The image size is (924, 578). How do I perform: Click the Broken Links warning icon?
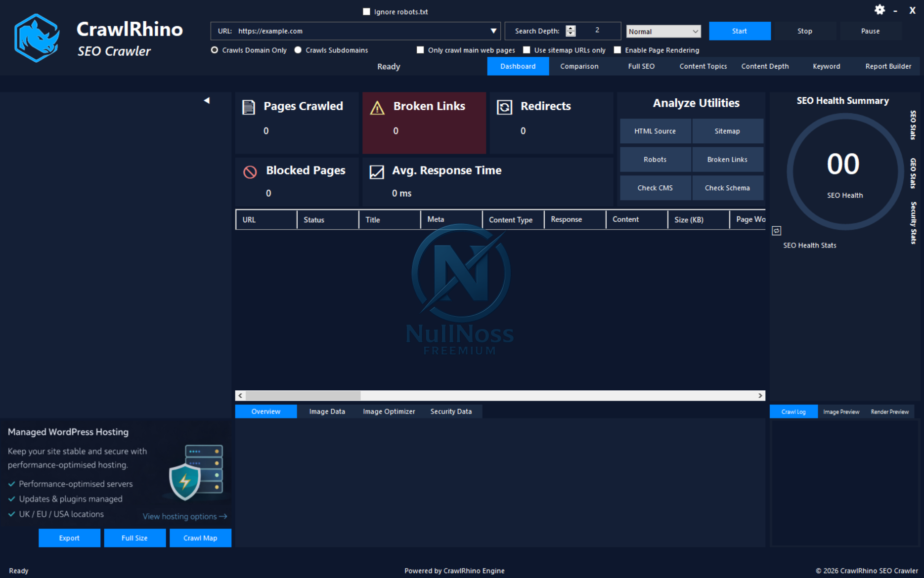click(378, 107)
